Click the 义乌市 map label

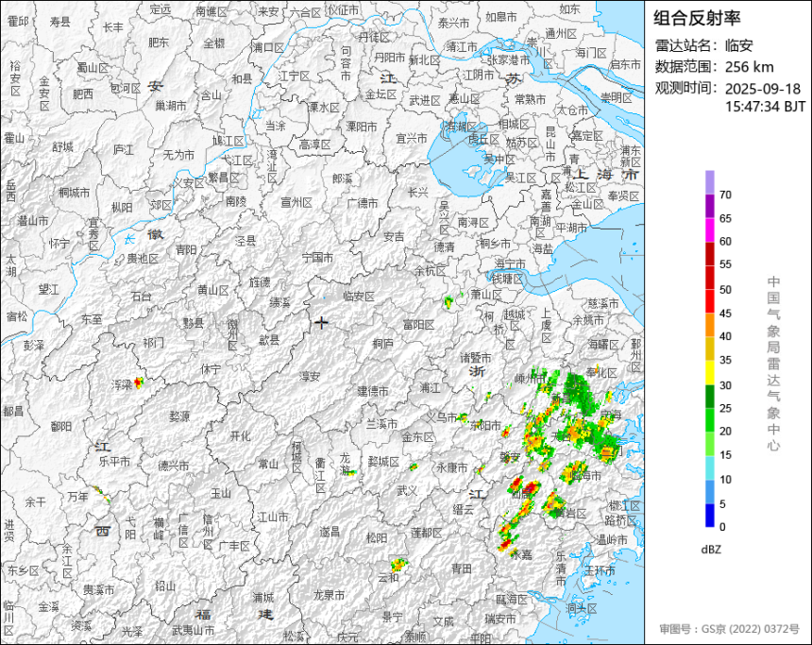click(442, 417)
